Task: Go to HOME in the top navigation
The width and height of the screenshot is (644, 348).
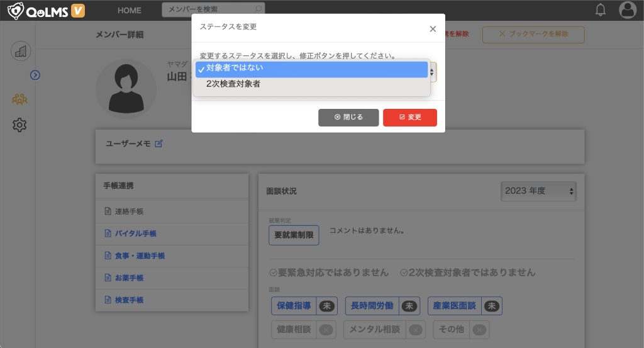Action: [130, 10]
